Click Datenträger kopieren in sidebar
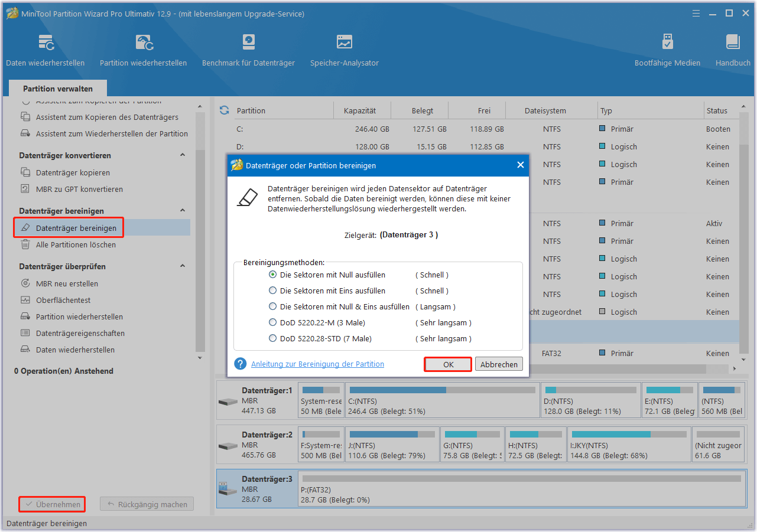 coord(73,173)
